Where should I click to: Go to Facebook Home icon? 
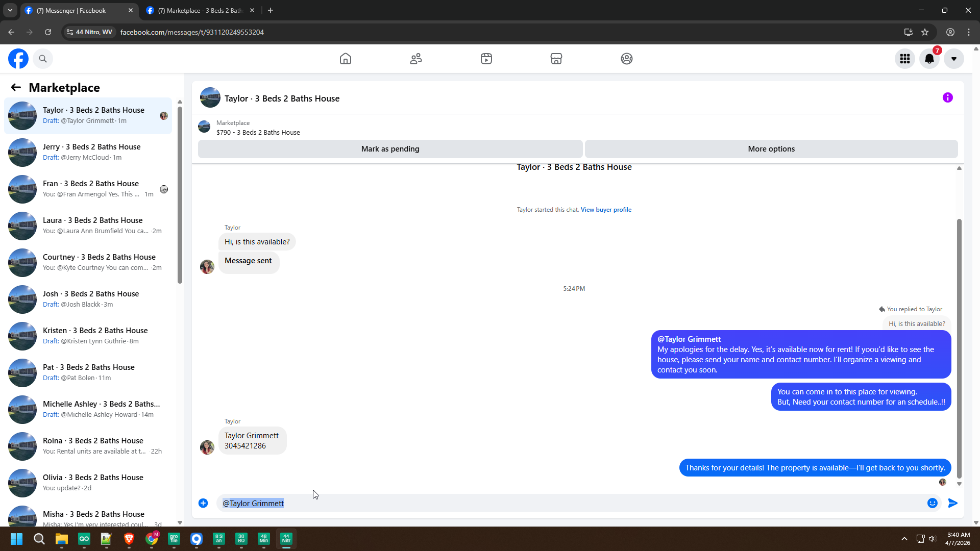click(346, 59)
